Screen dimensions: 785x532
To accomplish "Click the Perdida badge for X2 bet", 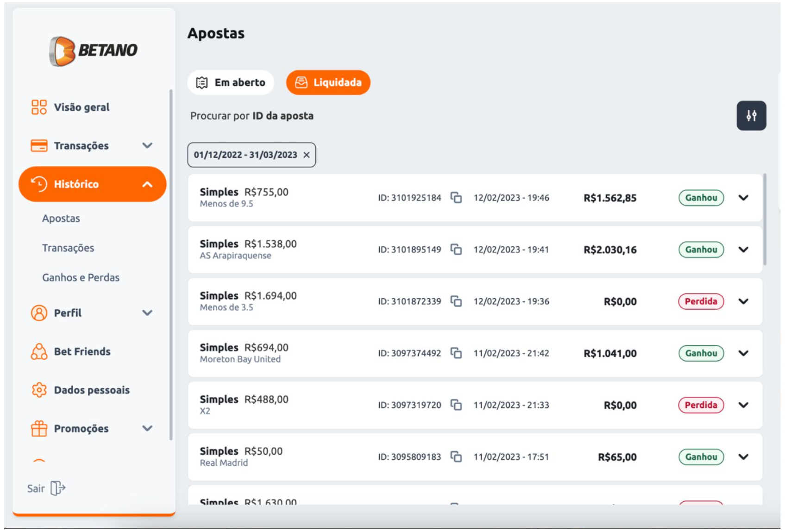I will pos(701,405).
